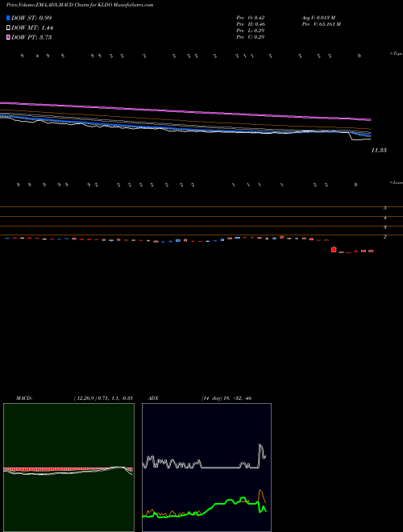The width and height of the screenshot is (403, 532).
Task: Click the magenta DOW PT legend swatch
Action: 8,37
